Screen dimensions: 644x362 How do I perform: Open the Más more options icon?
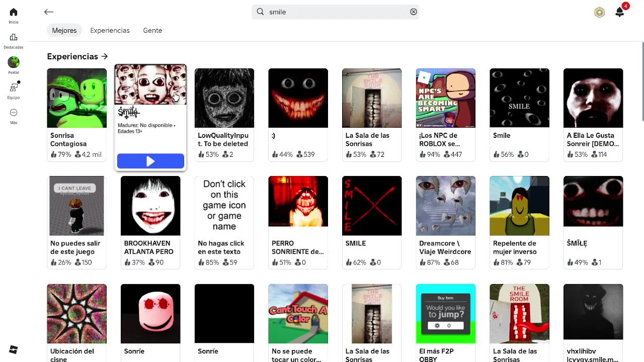point(14,113)
